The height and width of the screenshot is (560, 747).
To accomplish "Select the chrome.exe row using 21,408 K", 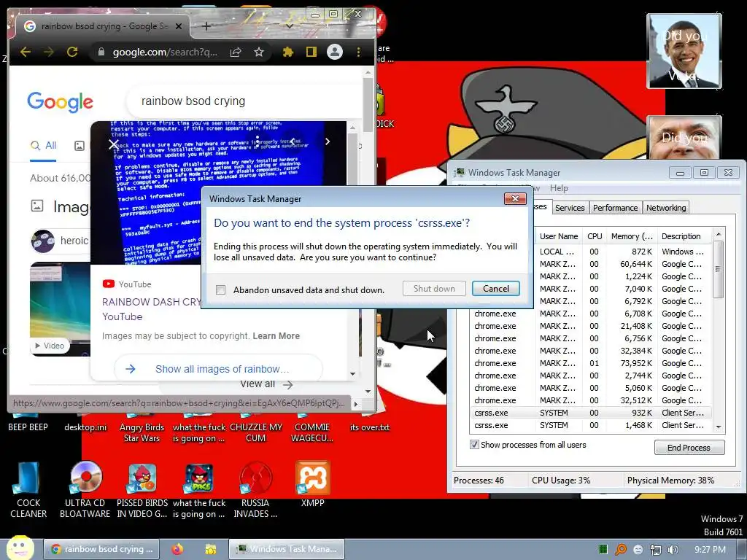I will point(591,326).
